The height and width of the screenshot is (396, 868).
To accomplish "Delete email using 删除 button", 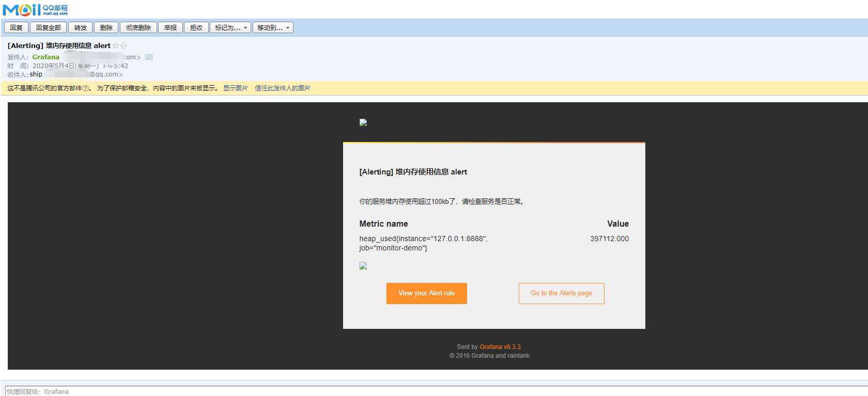I will pos(106,28).
